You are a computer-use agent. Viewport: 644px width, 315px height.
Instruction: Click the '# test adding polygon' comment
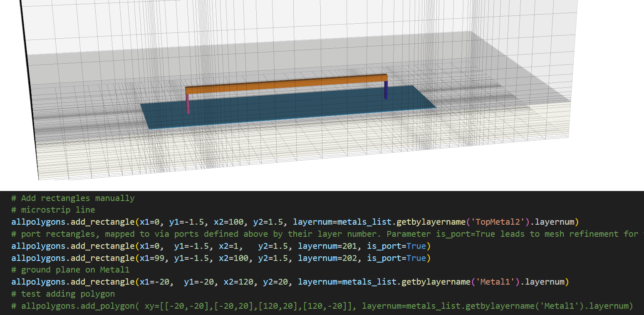[63, 294]
